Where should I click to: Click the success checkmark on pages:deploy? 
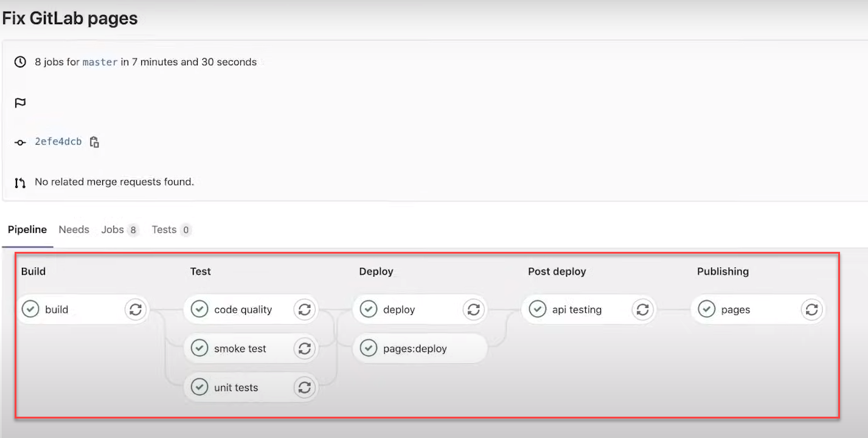pyautogui.click(x=369, y=348)
